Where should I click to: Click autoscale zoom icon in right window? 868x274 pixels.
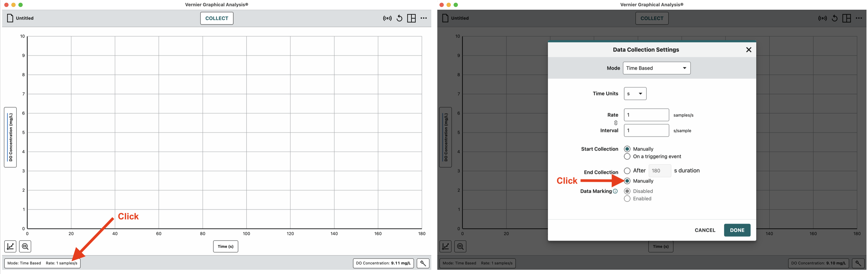click(461, 246)
